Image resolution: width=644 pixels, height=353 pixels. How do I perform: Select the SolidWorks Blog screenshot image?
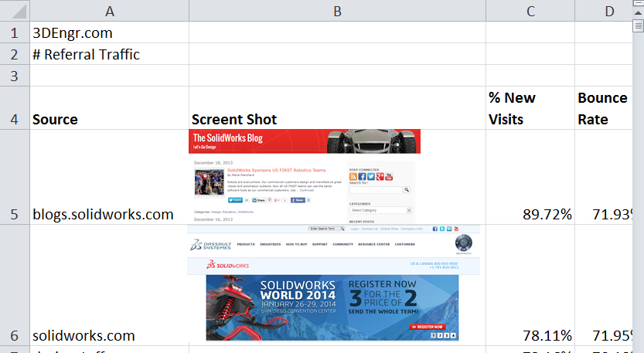tap(305, 176)
